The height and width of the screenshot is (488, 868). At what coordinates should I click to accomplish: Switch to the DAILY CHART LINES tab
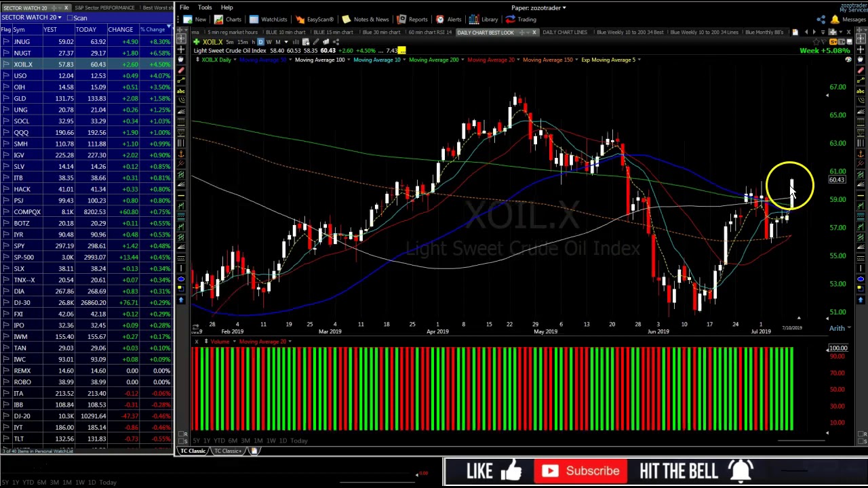(565, 33)
